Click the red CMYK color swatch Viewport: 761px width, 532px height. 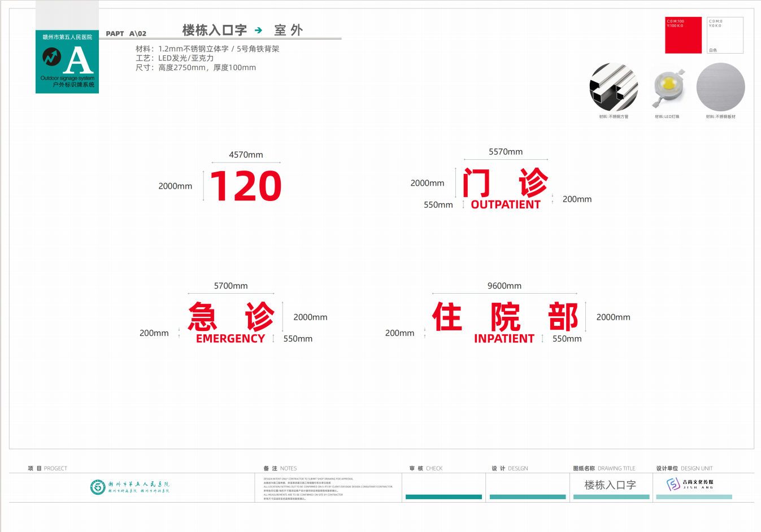(x=683, y=35)
